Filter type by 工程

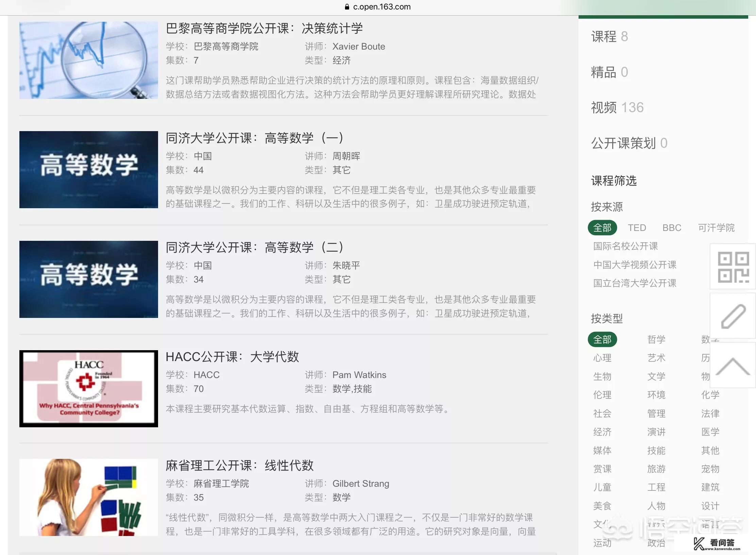[x=656, y=487]
